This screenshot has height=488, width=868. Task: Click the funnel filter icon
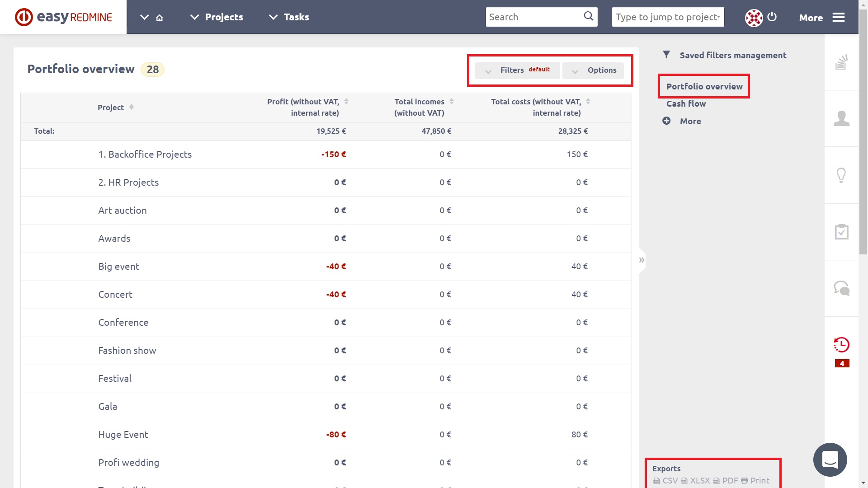click(666, 55)
